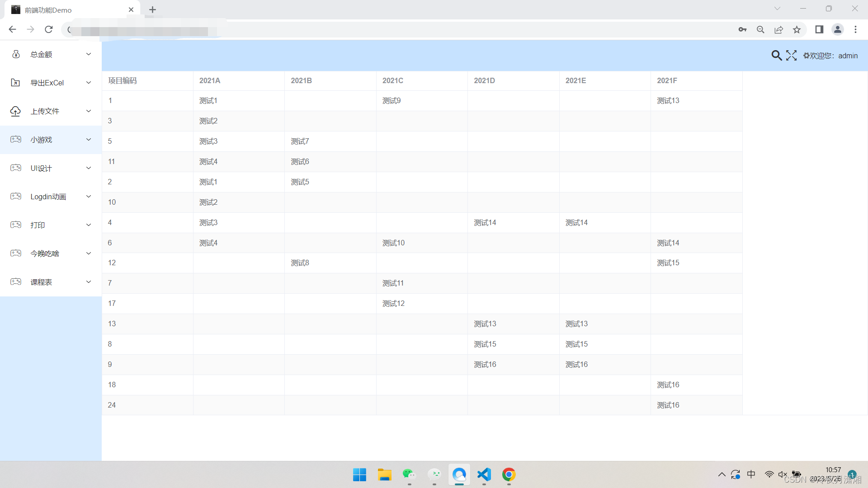Expand the Logdin动画 submenu arrow

(89, 197)
